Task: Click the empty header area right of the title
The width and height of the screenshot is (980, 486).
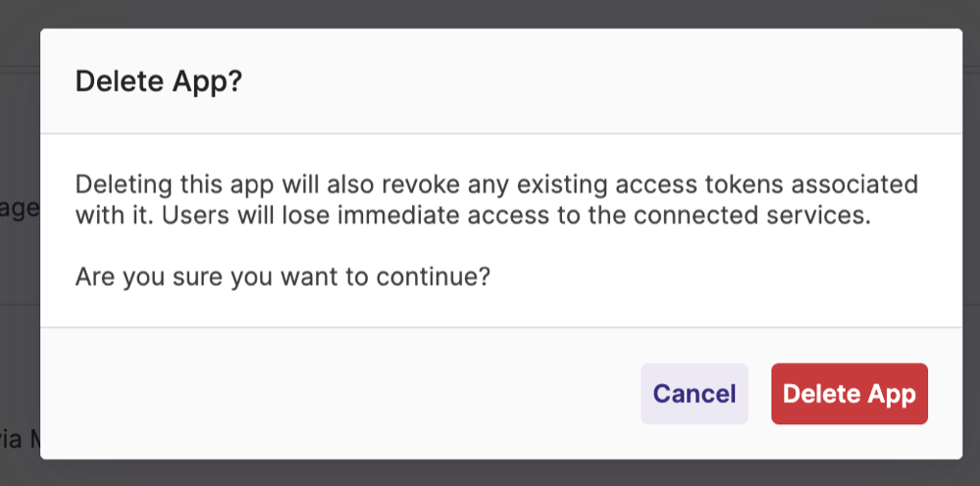Action: pyautogui.click(x=589, y=81)
